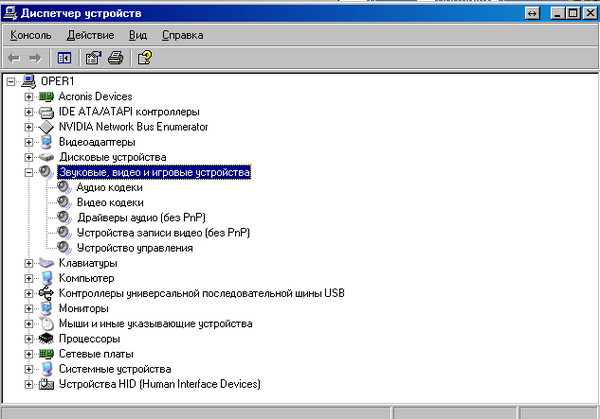
Task: Open the Консоль menu
Action: [31, 35]
